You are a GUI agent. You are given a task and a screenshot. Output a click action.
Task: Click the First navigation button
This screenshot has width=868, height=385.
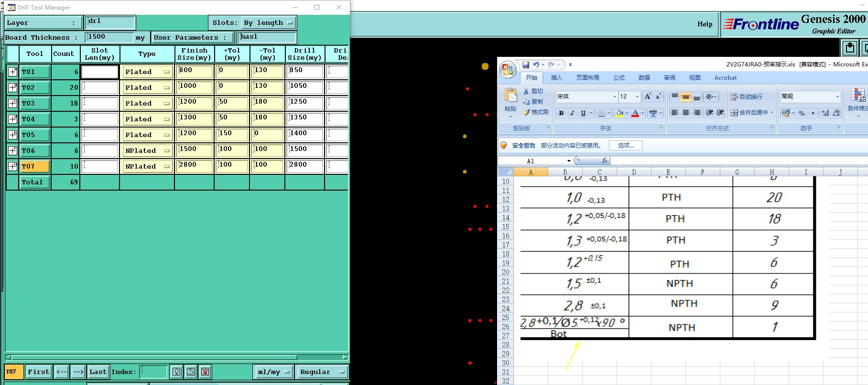click(x=38, y=372)
